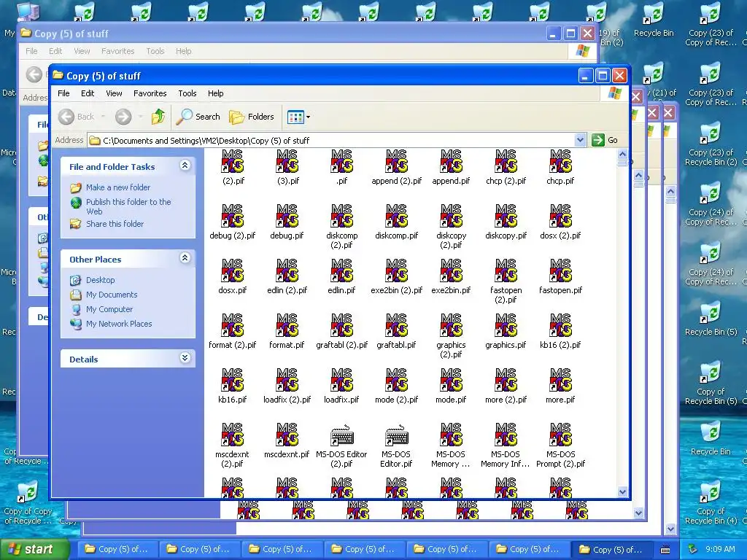This screenshot has width=747, height=560.
Task: Select the mscdexnt.pif icon
Action: coord(287,435)
